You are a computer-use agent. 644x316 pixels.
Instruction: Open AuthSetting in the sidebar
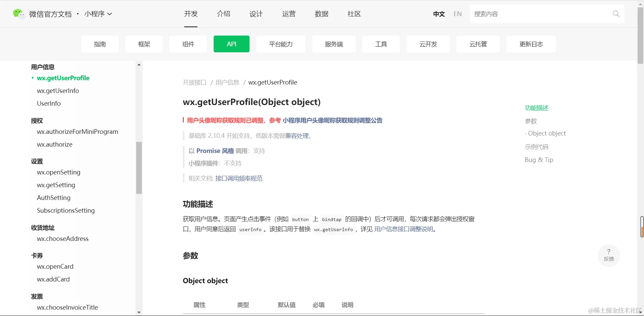54,198
